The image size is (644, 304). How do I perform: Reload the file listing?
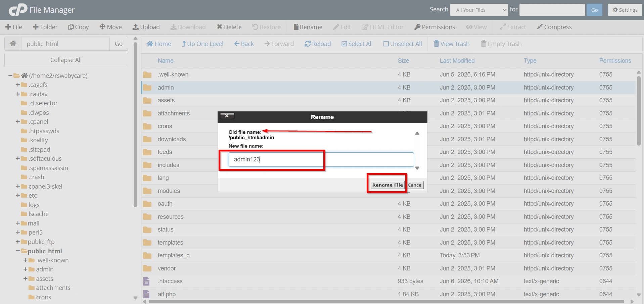(318, 44)
